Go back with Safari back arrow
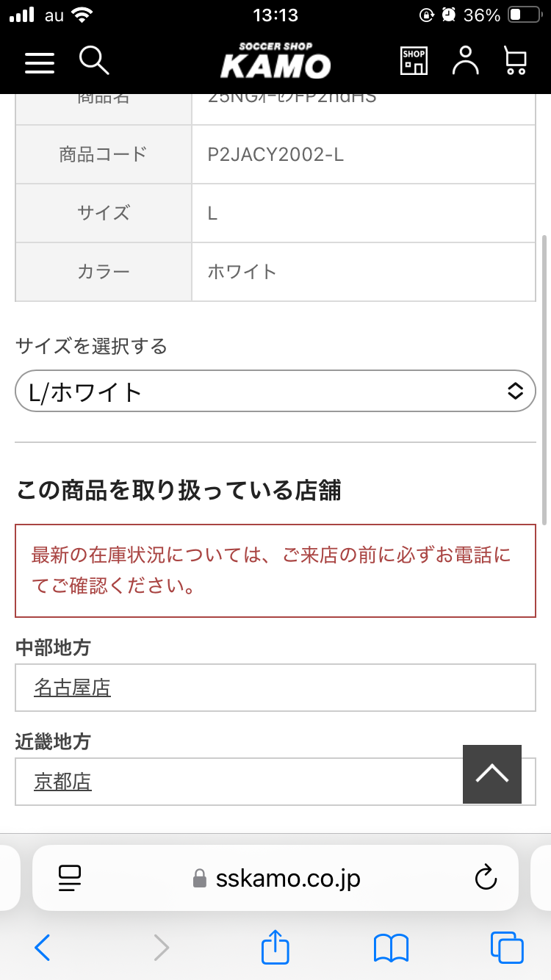 coord(43,948)
